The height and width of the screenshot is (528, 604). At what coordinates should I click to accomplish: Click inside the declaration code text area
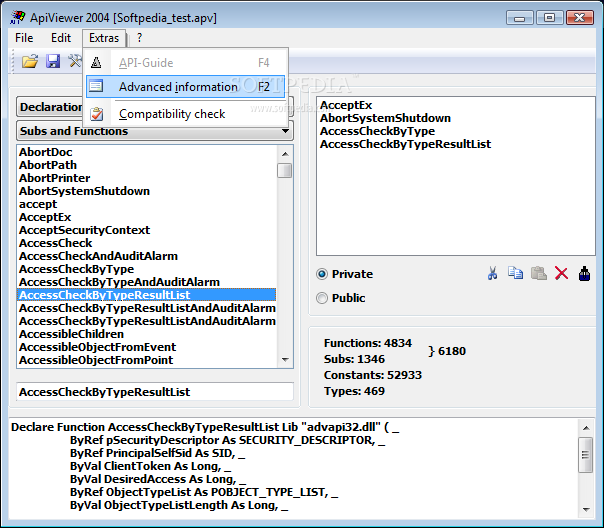[293, 468]
